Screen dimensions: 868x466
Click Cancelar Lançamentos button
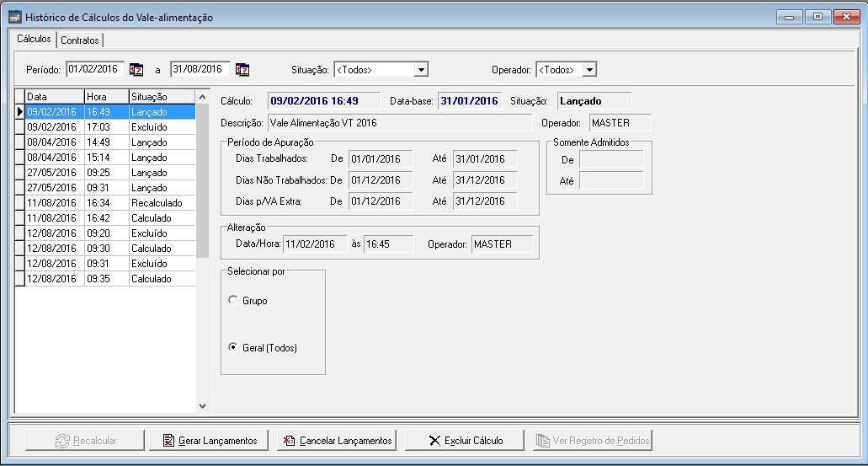337,441
